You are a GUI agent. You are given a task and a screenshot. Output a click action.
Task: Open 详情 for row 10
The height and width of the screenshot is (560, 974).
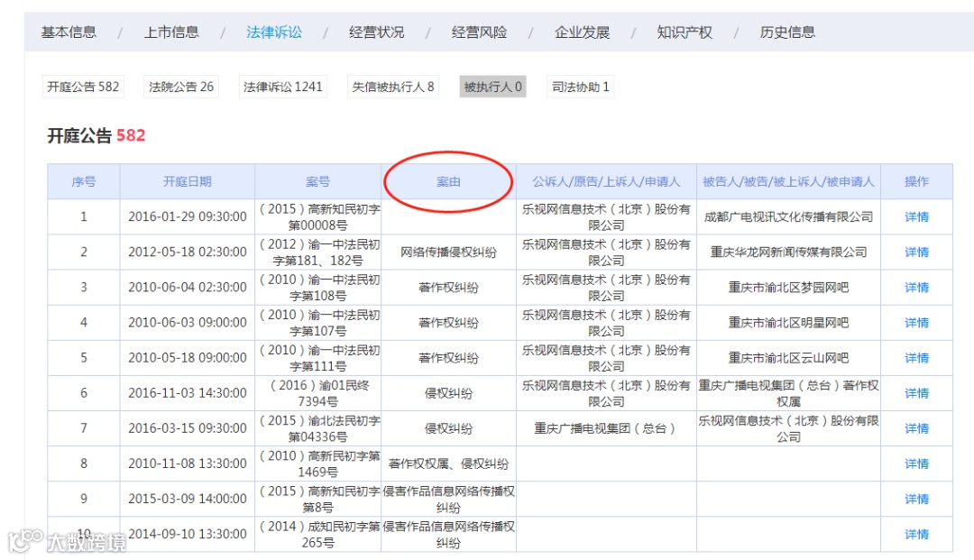pyautogui.click(x=916, y=535)
